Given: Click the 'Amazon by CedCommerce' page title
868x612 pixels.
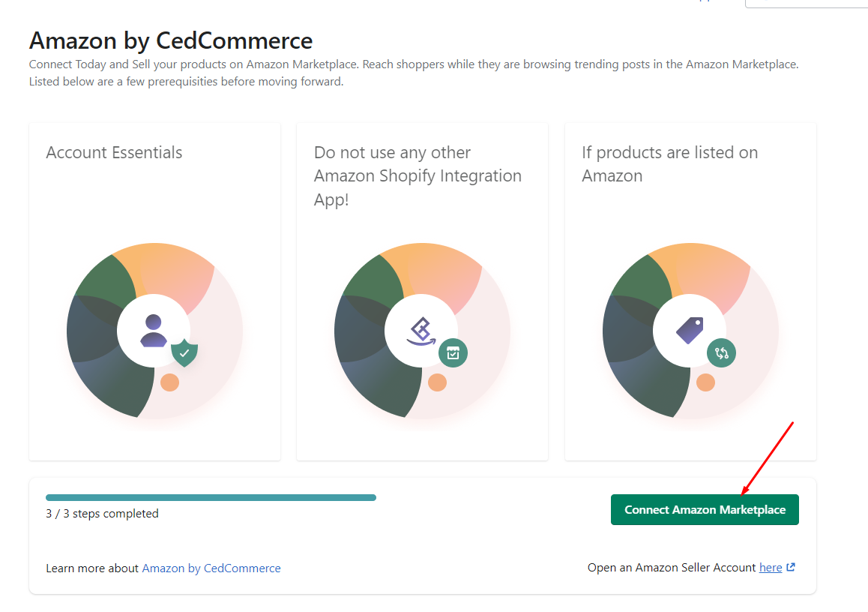Looking at the screenshot, I should [171, 40].
